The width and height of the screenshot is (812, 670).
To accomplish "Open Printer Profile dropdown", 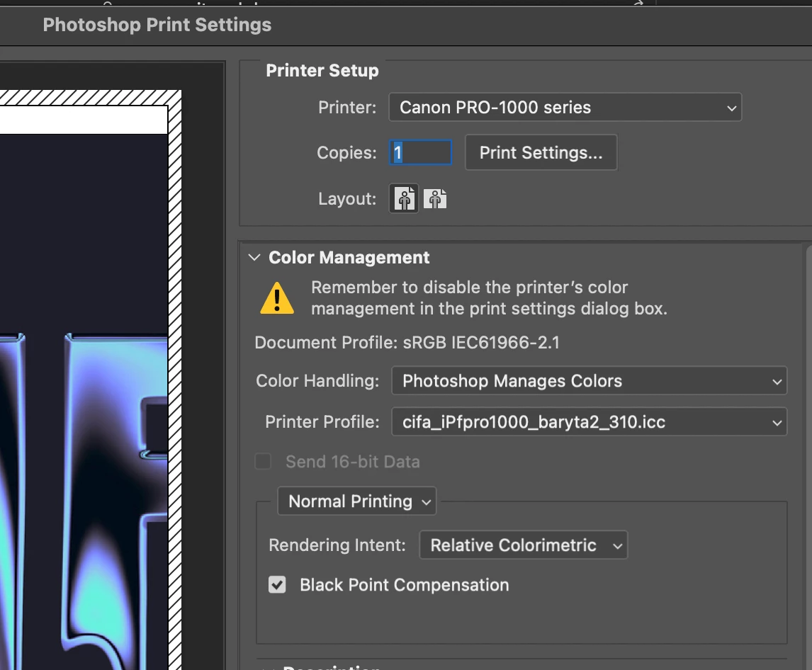I will point(590,421).
